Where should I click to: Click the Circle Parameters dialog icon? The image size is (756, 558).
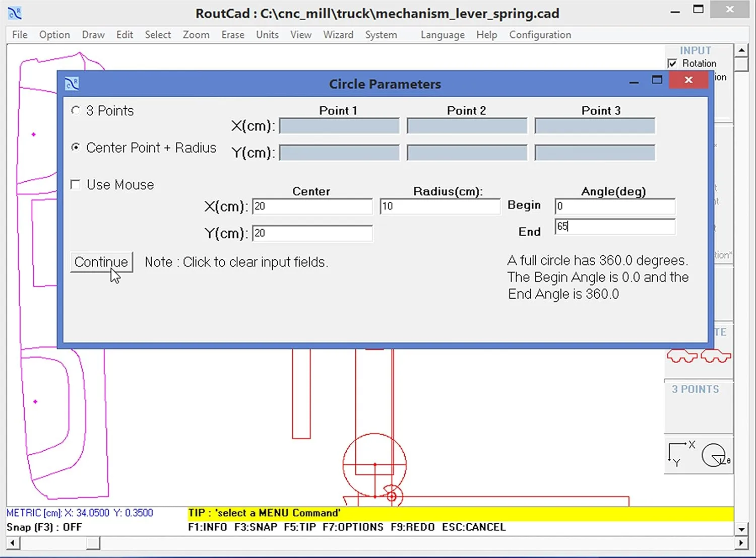[71, 83]
